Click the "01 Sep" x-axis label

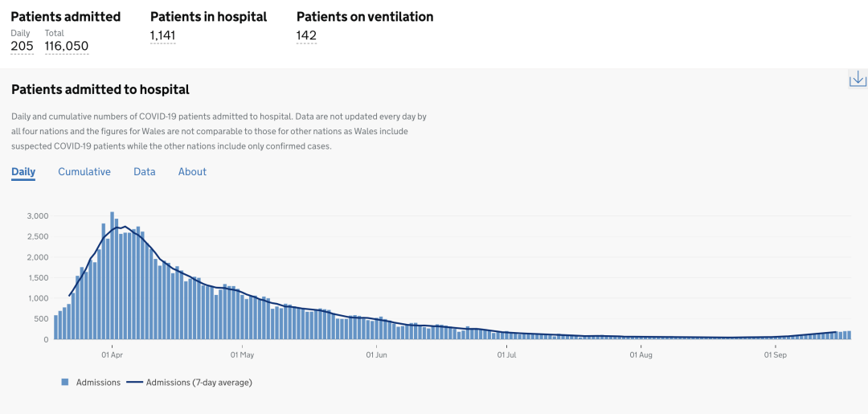click(774, 354)
